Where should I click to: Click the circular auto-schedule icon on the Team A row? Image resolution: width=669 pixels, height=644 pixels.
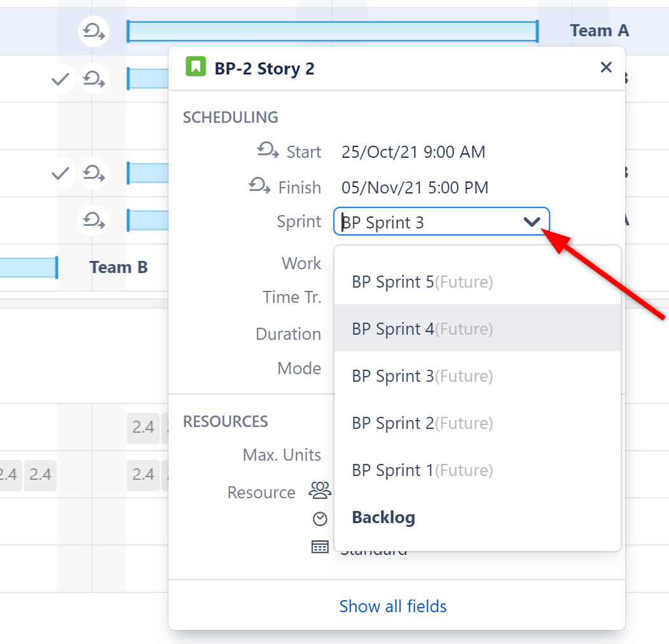click(93, 31)
